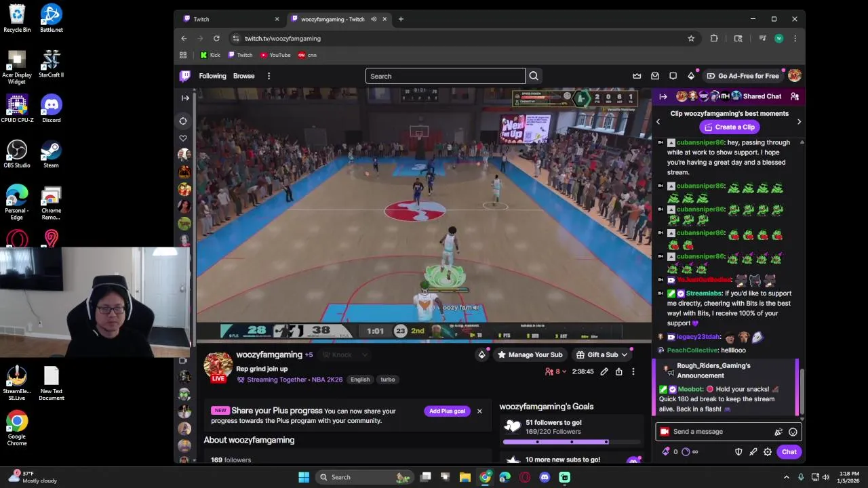Viewport: 868px width, 488px height.
Task: Show previous chat highlight card arrow
Action: coord(658,122)
